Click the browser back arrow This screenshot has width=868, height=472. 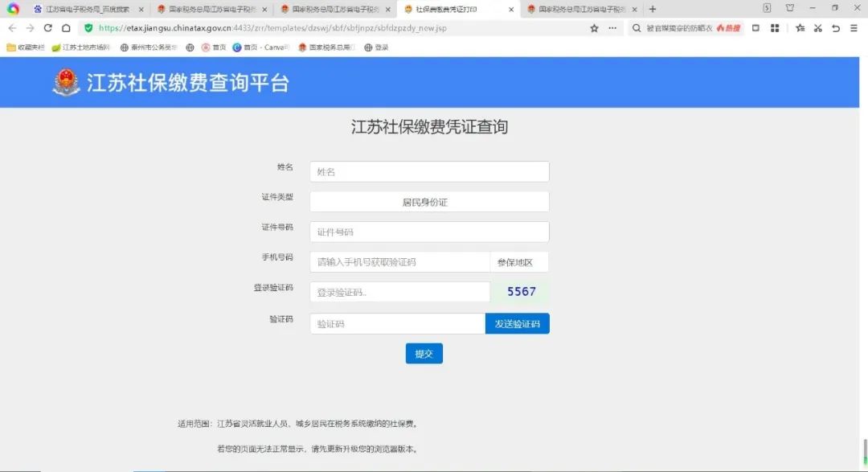pyautogui.click(x=12, y=27)
